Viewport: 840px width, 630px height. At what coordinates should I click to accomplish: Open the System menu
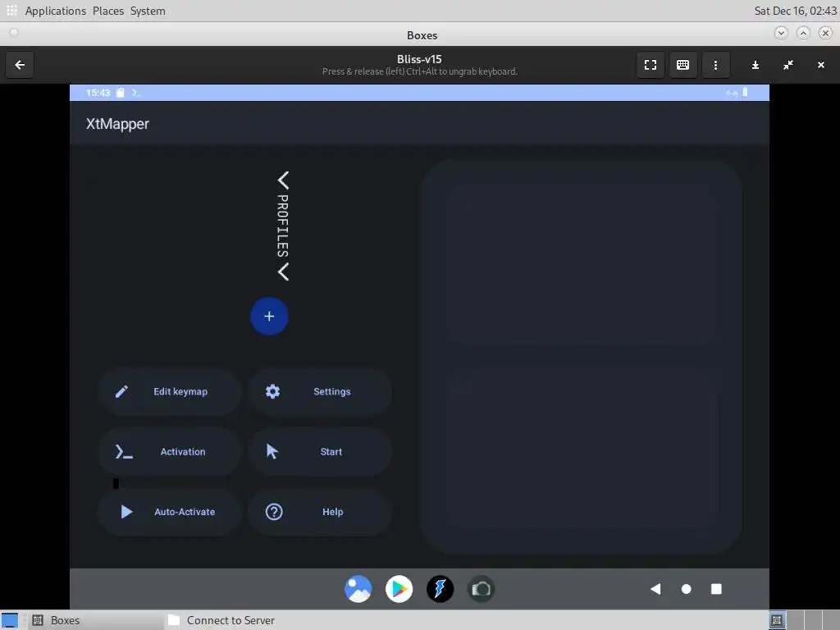pos(148,11)
